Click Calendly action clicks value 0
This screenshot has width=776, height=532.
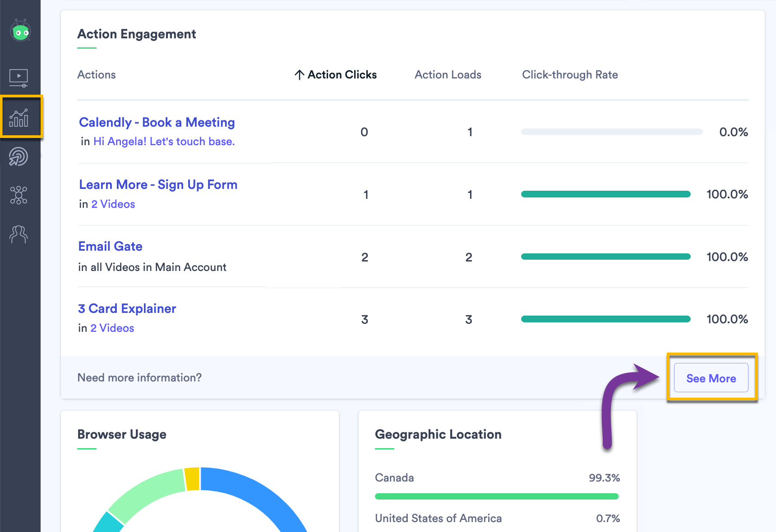click(365, 132)
